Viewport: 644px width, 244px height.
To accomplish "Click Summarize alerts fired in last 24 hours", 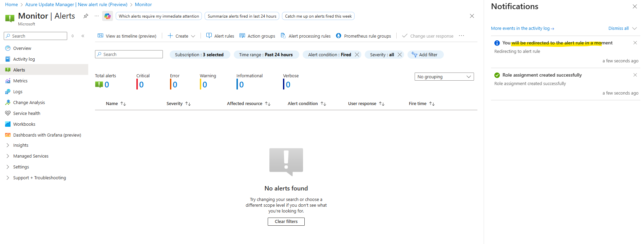I will 242,16.
